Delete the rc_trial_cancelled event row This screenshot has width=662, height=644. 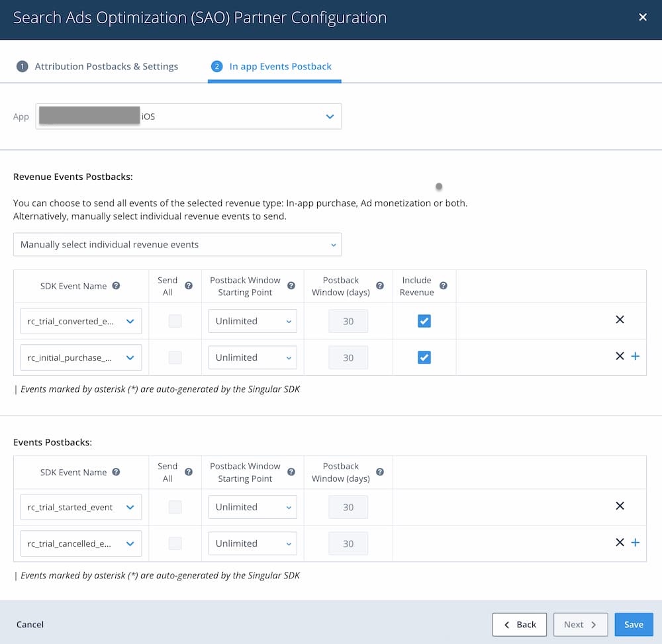pyautogui.click(x=620, y=543)
